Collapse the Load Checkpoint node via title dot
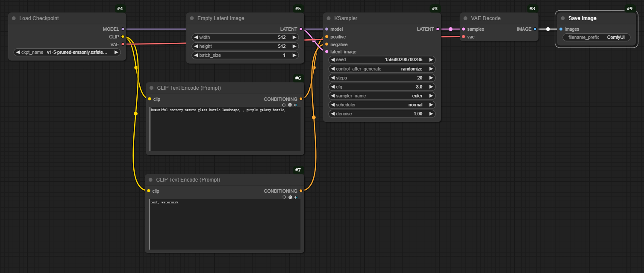 click(x=14, y=18)
